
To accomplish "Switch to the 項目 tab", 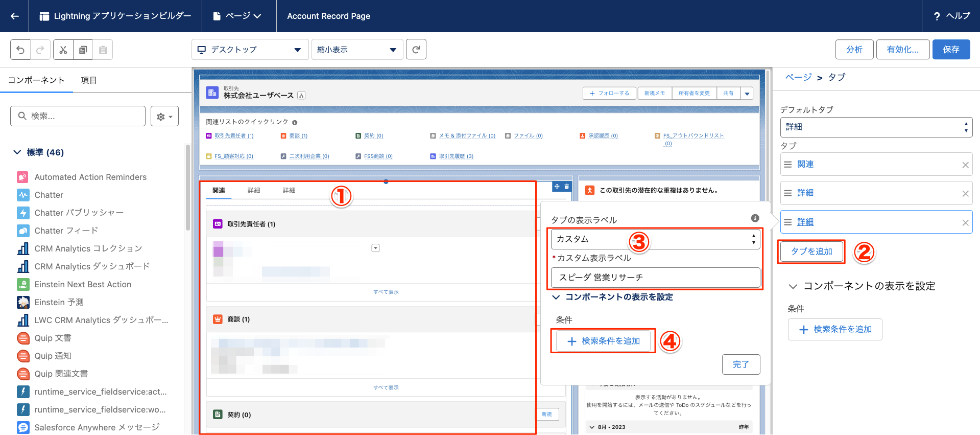I will tap(89, 80).
